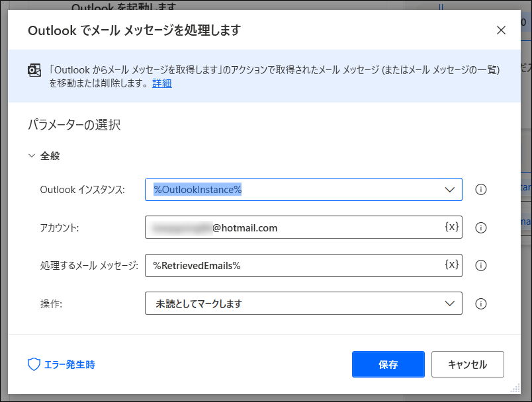
Task: Click the 詳細 link
Action: pyautogui.click(x=162, y=83)
